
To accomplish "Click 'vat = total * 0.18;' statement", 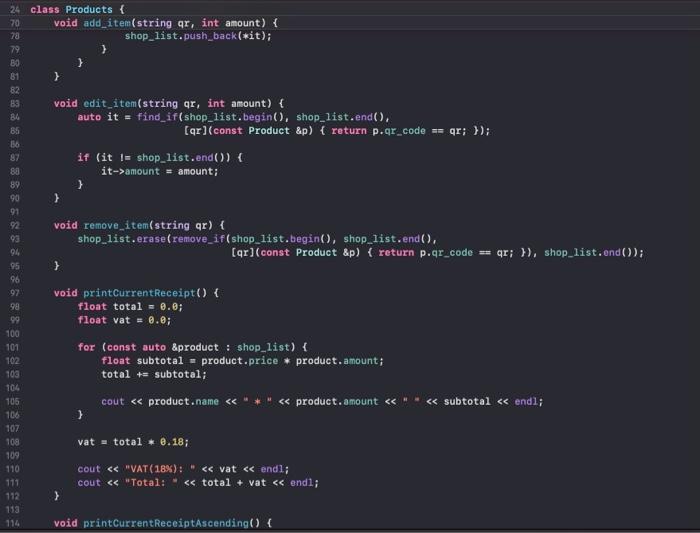I will click(x=133, y=442).
